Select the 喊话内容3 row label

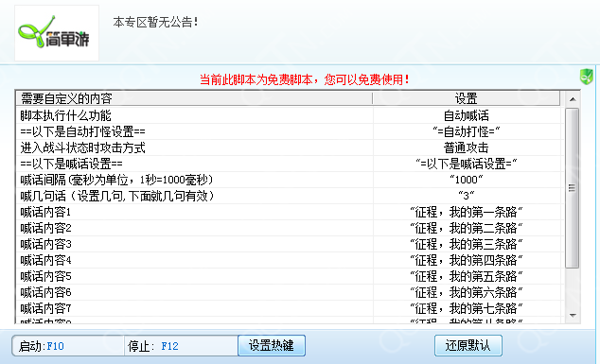(45, 244)
